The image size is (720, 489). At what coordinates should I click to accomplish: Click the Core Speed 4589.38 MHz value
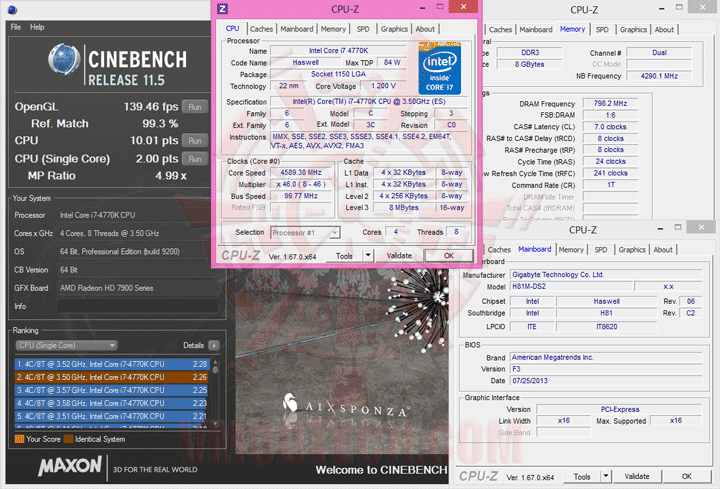point(301,173)
